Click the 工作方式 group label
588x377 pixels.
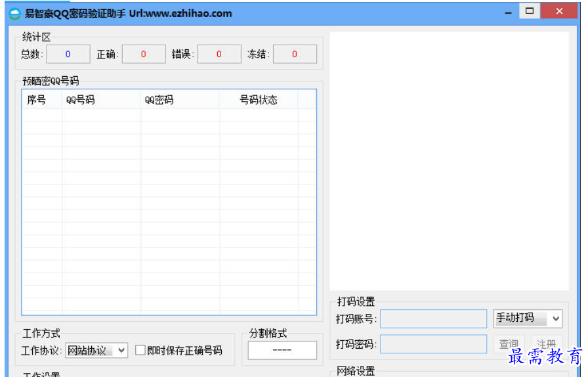click(x=41, y=333)
